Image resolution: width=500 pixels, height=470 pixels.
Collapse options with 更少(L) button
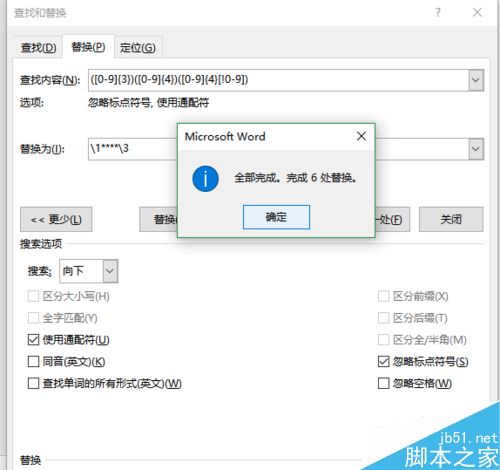56,219
